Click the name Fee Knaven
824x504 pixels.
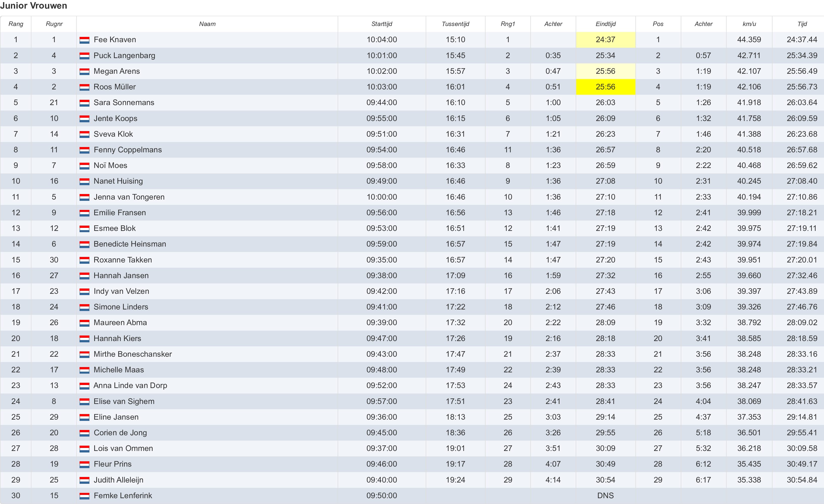[115, 40]
